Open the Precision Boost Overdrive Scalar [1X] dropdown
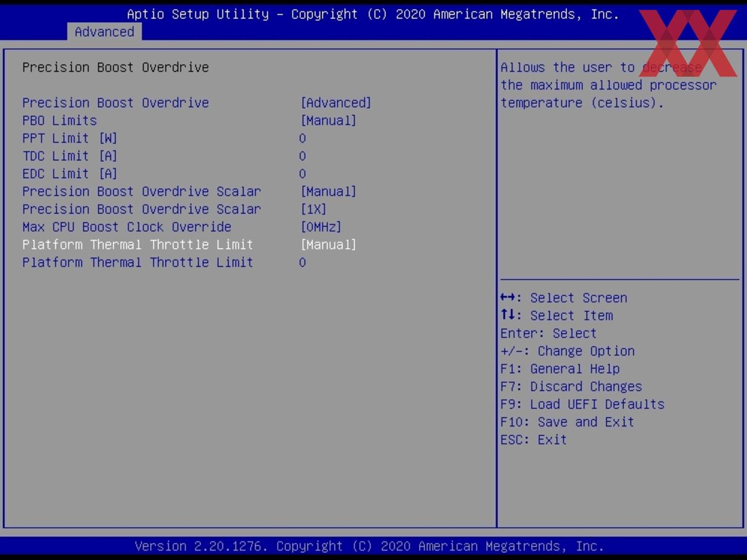Viewport: 747px width, 560px height. point(313,209)
